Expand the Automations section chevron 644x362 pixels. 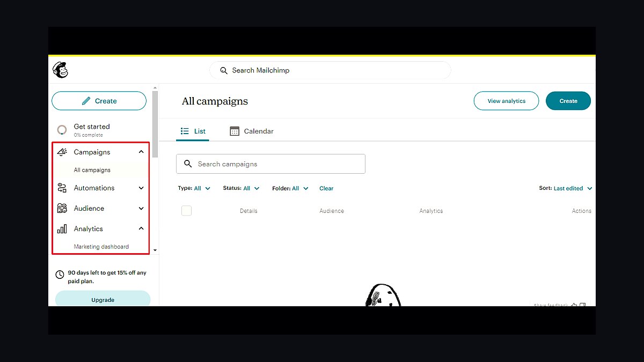point(141,188)
